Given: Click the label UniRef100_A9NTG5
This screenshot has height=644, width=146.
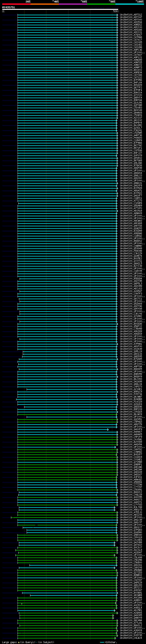Looking at the screenshot, I should coord(131,63).
